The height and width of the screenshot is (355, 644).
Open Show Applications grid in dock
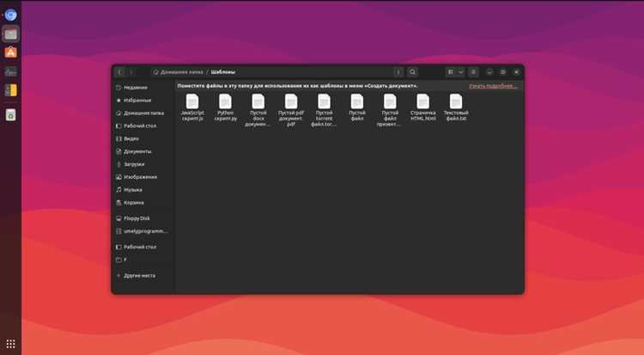(x=10, y=344)
